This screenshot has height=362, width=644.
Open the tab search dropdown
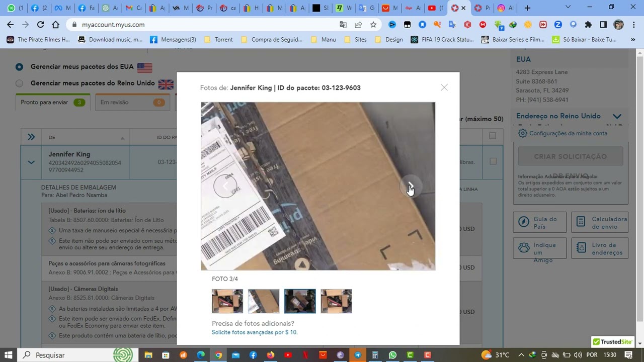click(x=568, y=8)
